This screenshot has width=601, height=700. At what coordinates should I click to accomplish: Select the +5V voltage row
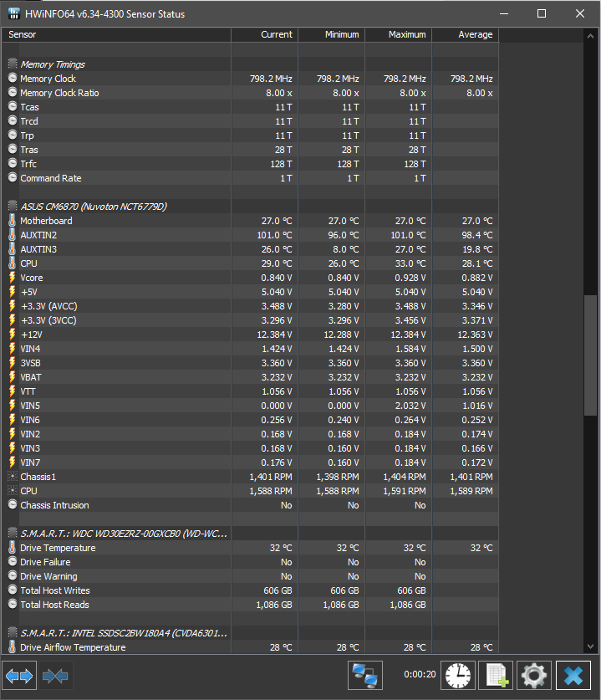pos(250,292)
